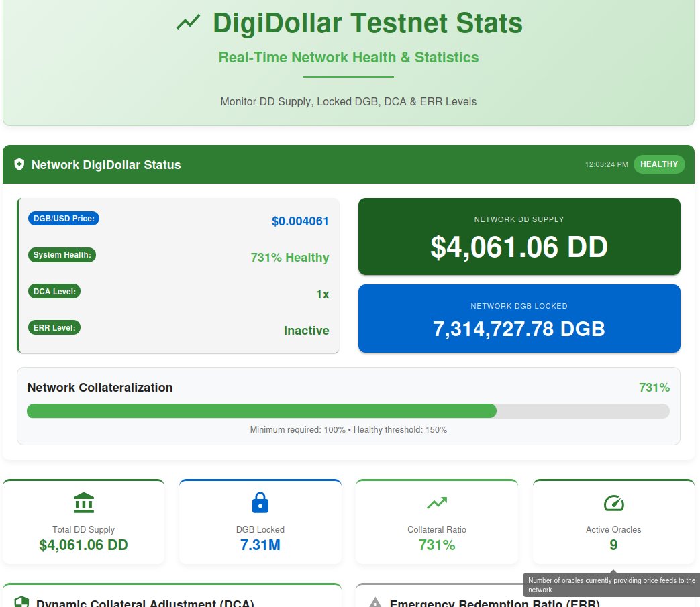Screen dimensions: 700x607
Task: Click the Active Oracles tooltip popup
Action: [x=611, y=585]
